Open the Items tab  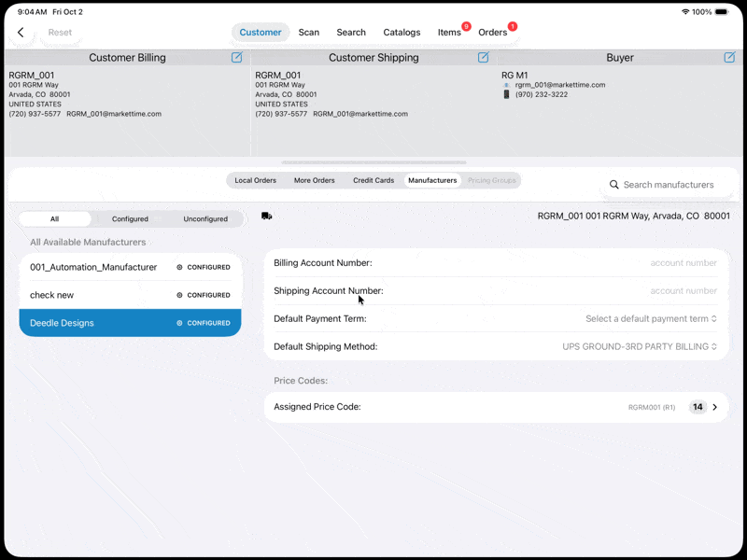click(x=449, y=33)
